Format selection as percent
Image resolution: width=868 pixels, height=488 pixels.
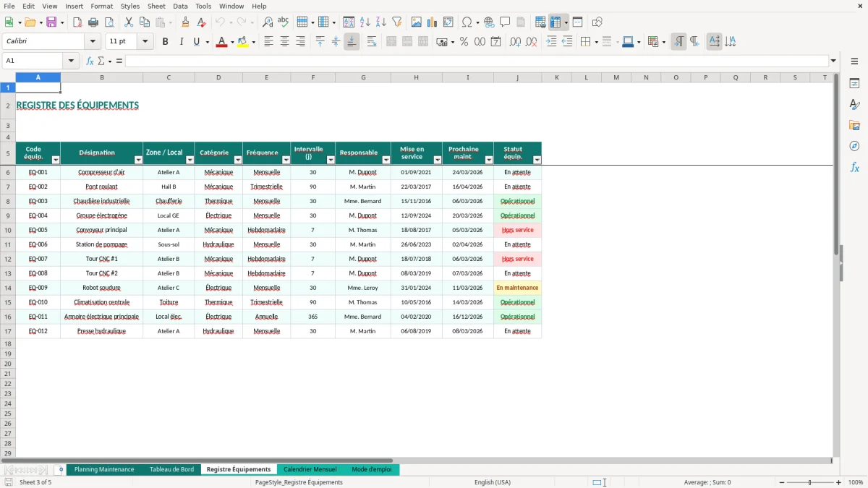coord(464,42)
